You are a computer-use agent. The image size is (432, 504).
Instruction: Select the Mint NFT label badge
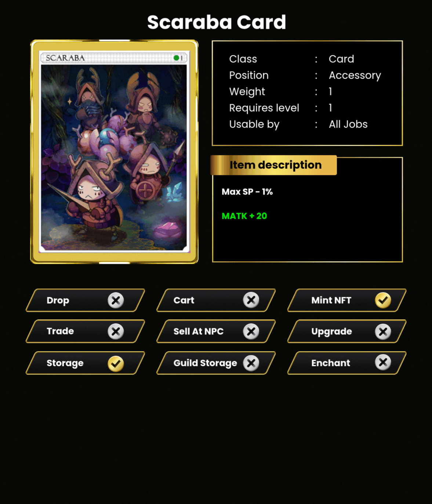pyautogui.click(x=347, y=300)
